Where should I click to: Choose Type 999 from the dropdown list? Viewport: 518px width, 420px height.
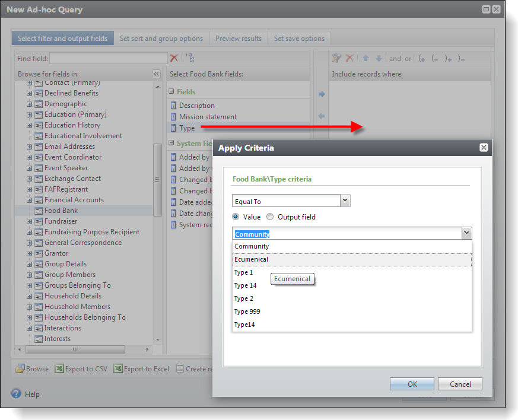(352, 311)
